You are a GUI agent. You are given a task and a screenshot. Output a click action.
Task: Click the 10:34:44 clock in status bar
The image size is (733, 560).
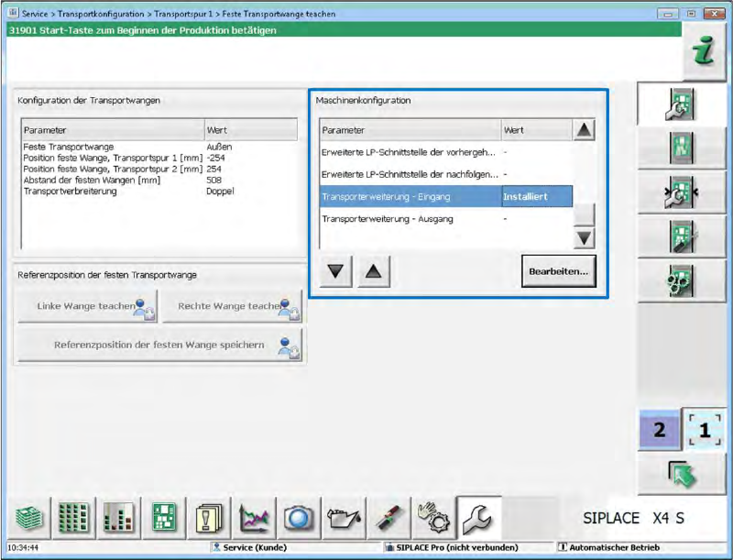click(24, 547)
